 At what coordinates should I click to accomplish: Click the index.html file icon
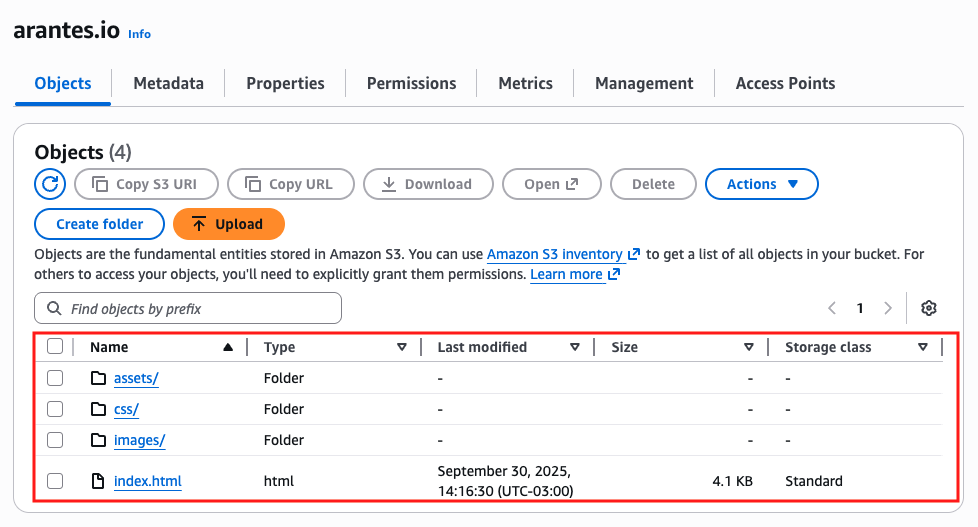point(98,481)
